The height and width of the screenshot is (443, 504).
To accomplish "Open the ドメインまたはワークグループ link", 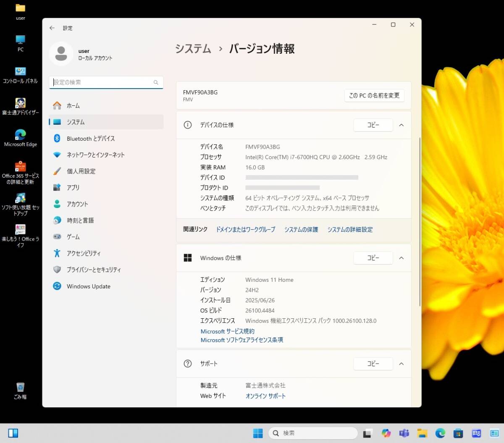I will (x=246, y=229).
